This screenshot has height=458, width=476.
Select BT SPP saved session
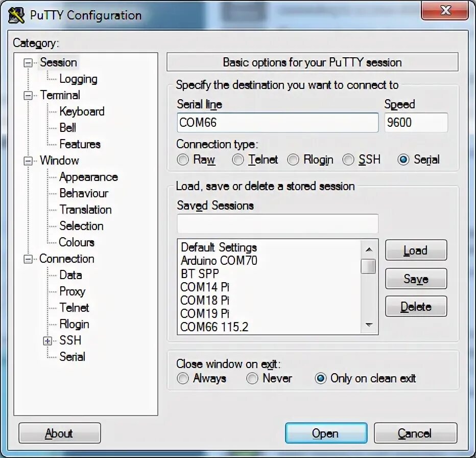tap(200, 274)
